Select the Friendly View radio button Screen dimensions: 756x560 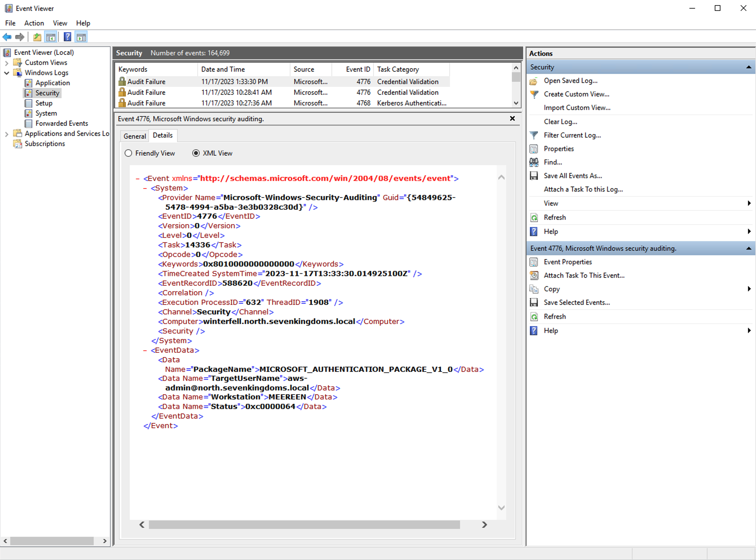point(129,153)
